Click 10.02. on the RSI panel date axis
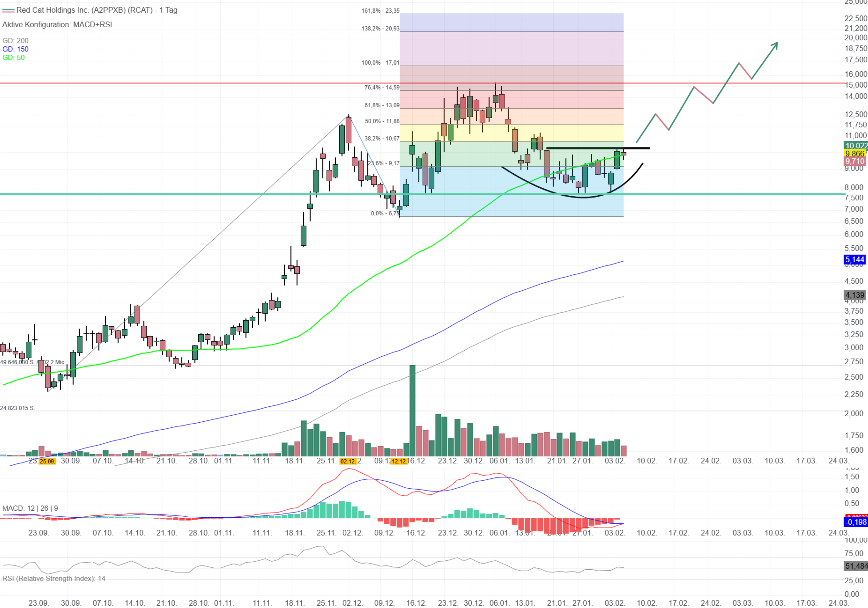Viewport: 868px width, 608px height. [647, 603]
